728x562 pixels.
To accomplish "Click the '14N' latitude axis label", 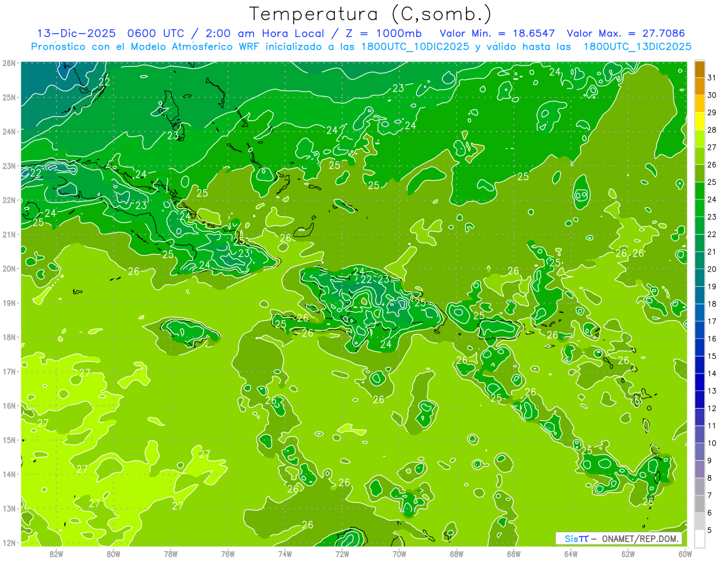I will point(10,474).
